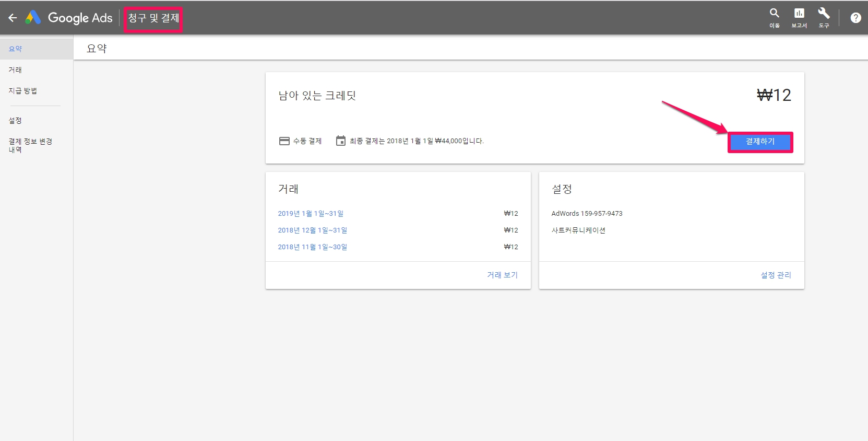This screenshot has width=868, height=441.
Task: Click the credit card icon by 수동 결제
Action: [x=284, y=141]
